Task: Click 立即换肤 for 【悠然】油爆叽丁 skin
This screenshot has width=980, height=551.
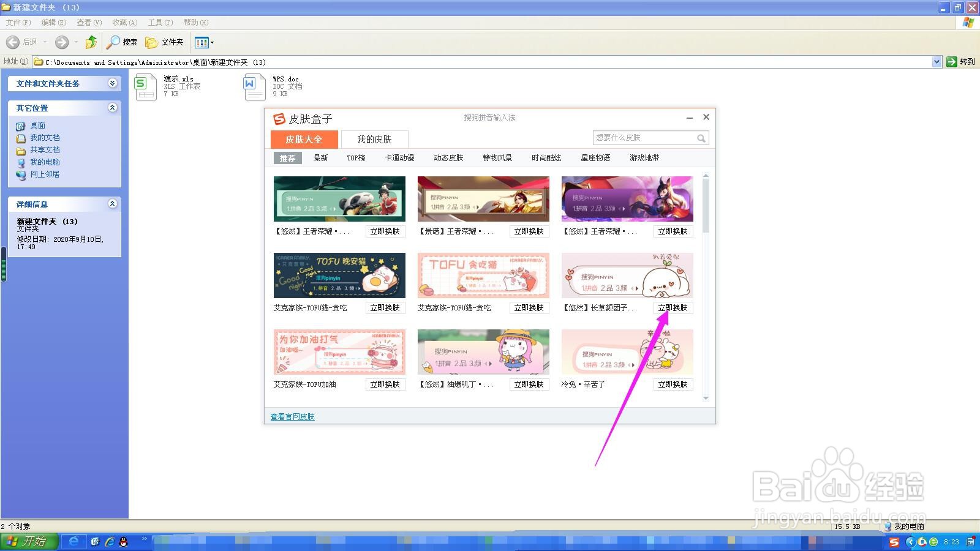Action: point(529,384)
